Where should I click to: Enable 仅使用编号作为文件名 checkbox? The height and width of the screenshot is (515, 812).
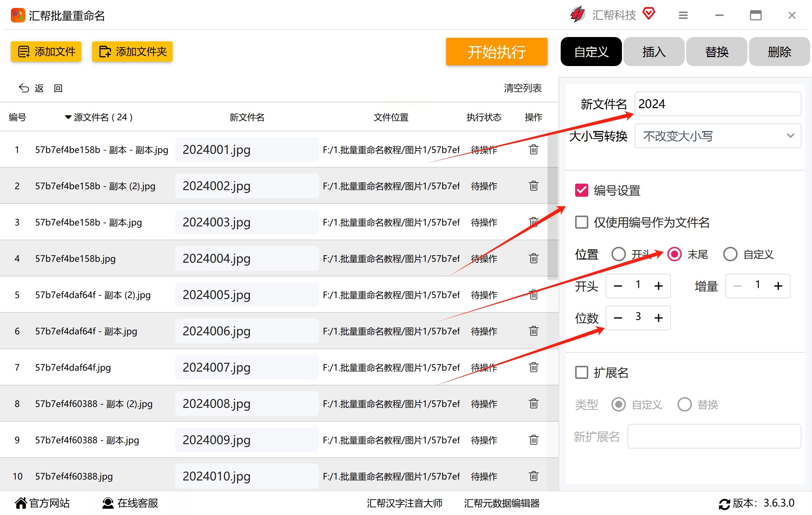click(582, 222)
